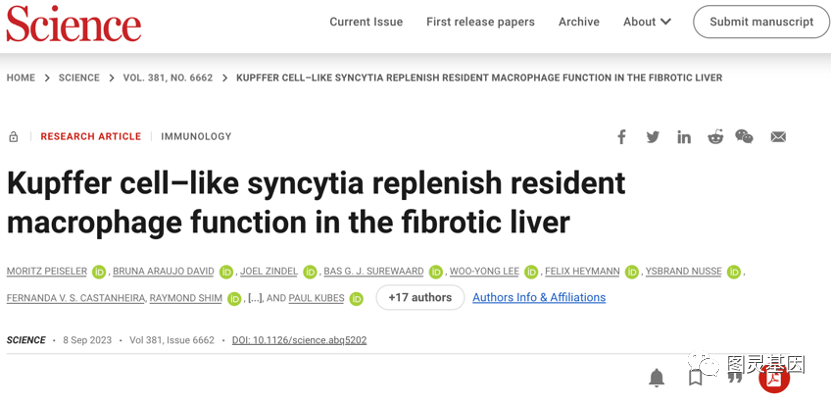Expand hidden authors ellipsis [...]
The image size is (832, 400).
[x=255, y=298]
